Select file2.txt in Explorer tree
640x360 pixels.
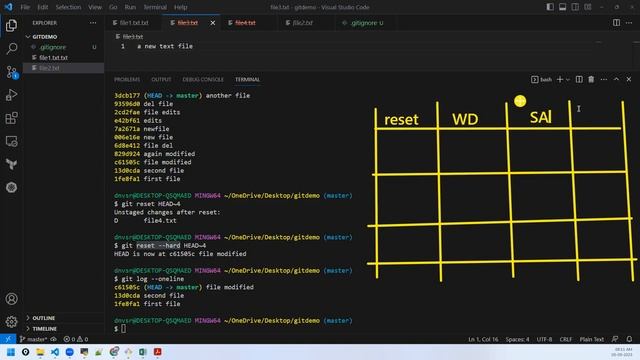click(63, 68)
